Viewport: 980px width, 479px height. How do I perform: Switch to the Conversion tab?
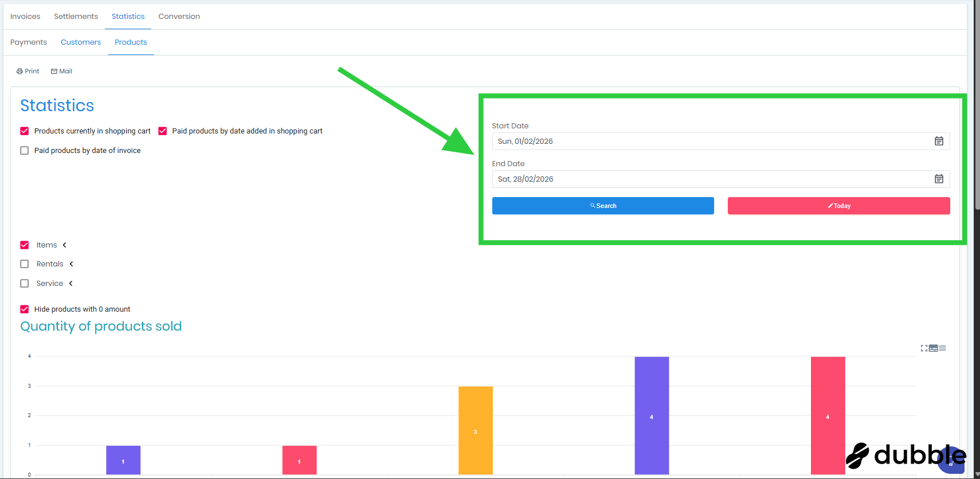click(179, 17)
